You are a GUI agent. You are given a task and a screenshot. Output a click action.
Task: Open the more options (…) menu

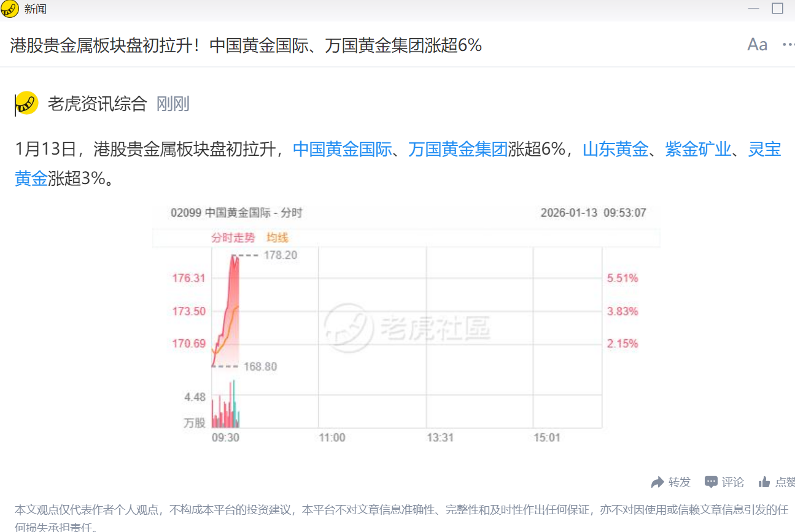788,44
